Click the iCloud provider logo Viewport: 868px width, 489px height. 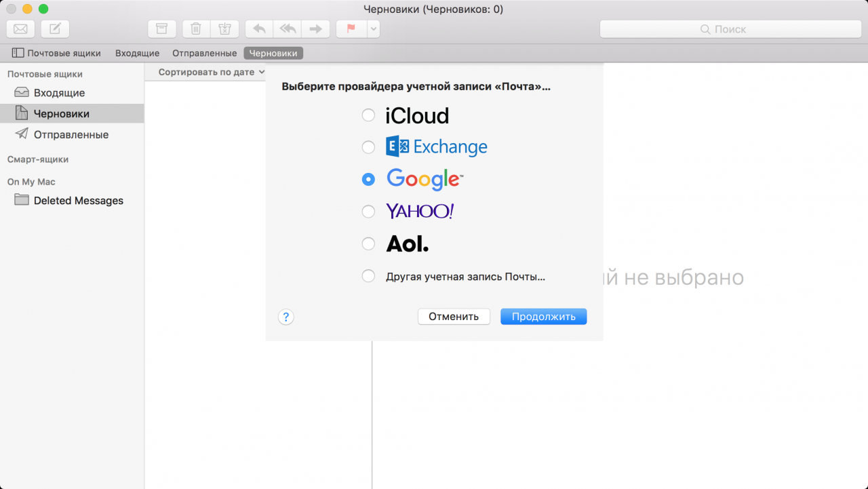[417, 116]
